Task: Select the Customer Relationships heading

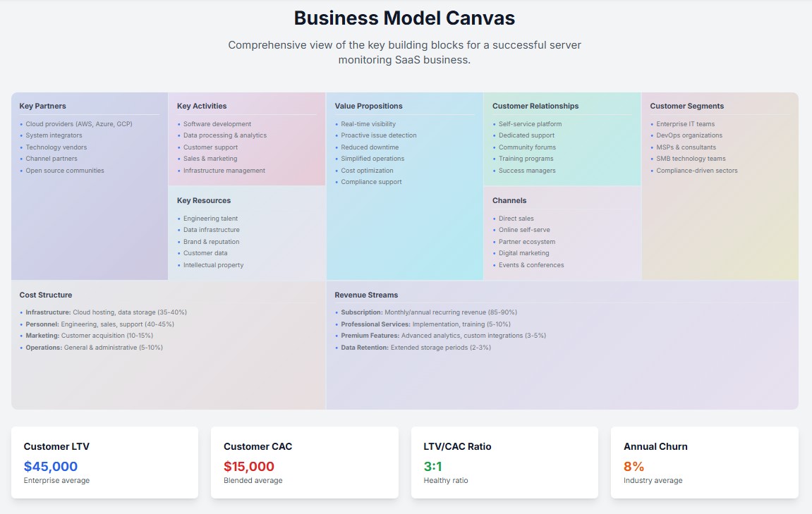Action: (535, 106)
